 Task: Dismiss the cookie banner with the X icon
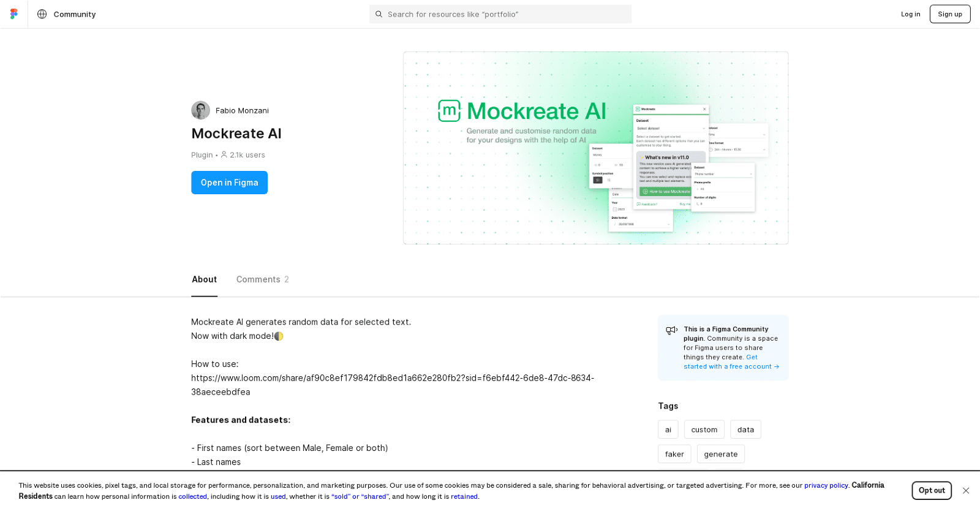point(965,490)
